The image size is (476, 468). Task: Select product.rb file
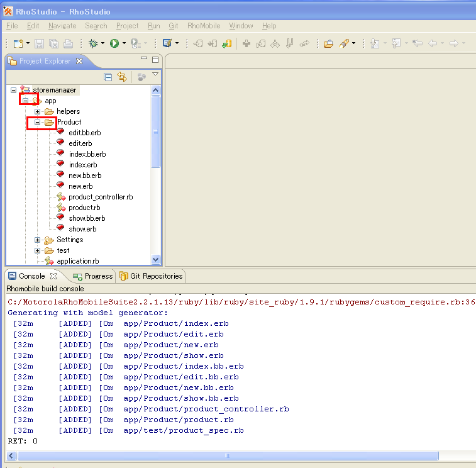coord(84,208)
